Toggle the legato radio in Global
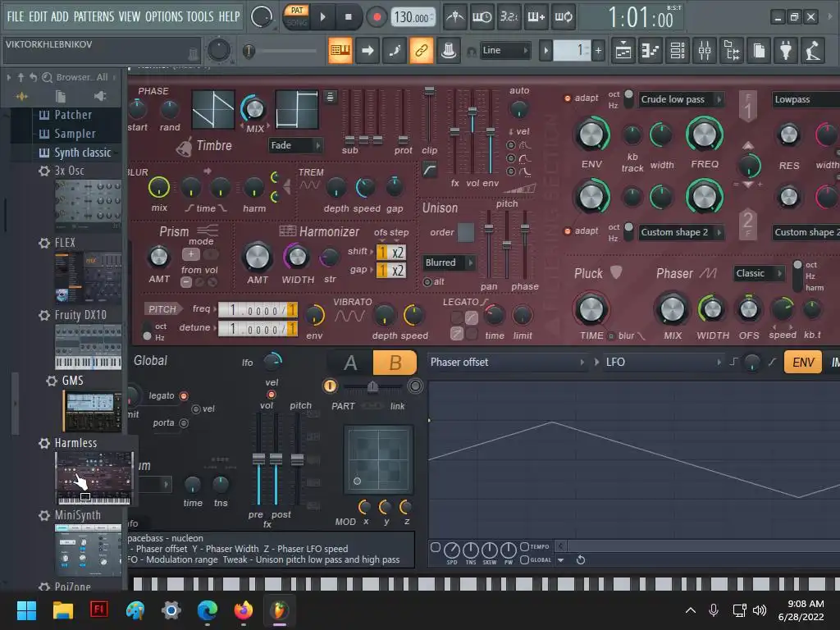 (184, 396)
